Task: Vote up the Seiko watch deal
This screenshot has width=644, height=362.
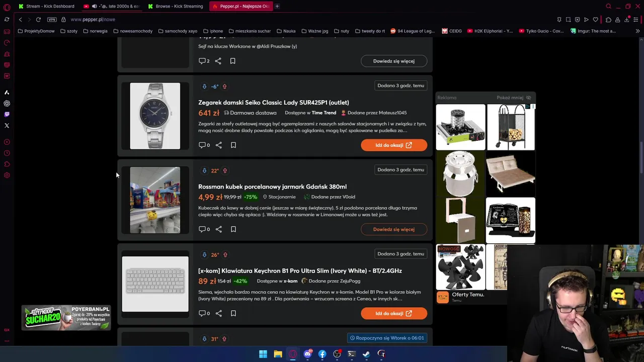Action: pos(224,86)
